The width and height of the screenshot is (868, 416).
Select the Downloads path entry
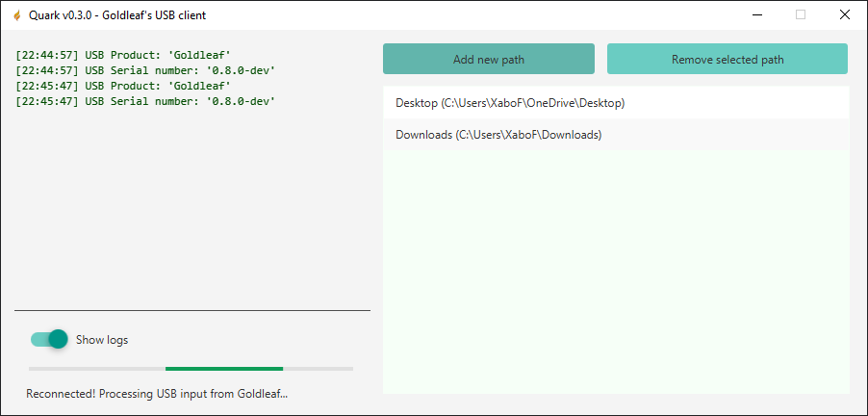616,134
